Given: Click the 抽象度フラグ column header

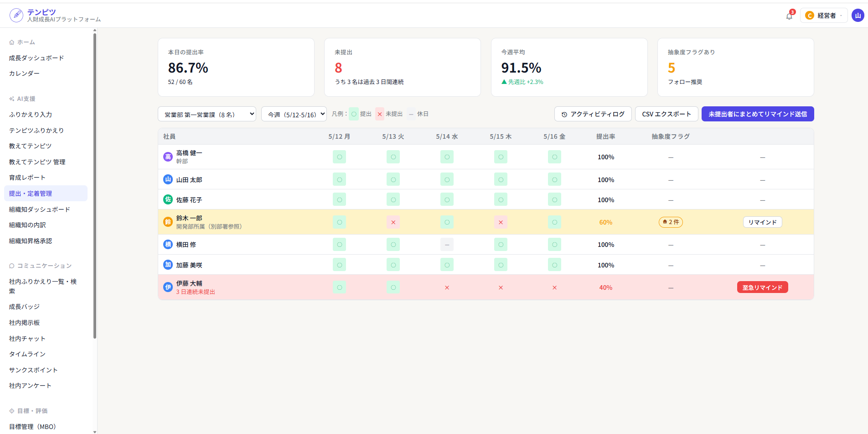Looking at the screenshot, I should 671,136.
